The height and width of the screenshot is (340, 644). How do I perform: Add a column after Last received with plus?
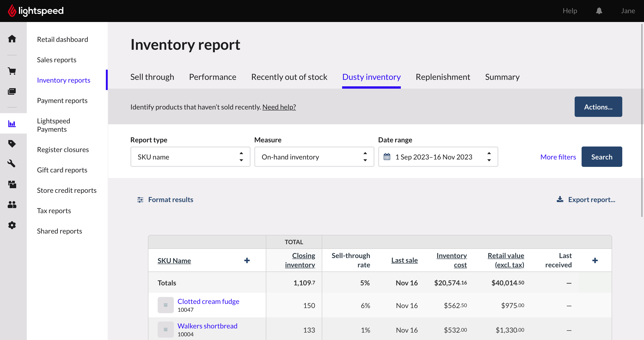595,260
